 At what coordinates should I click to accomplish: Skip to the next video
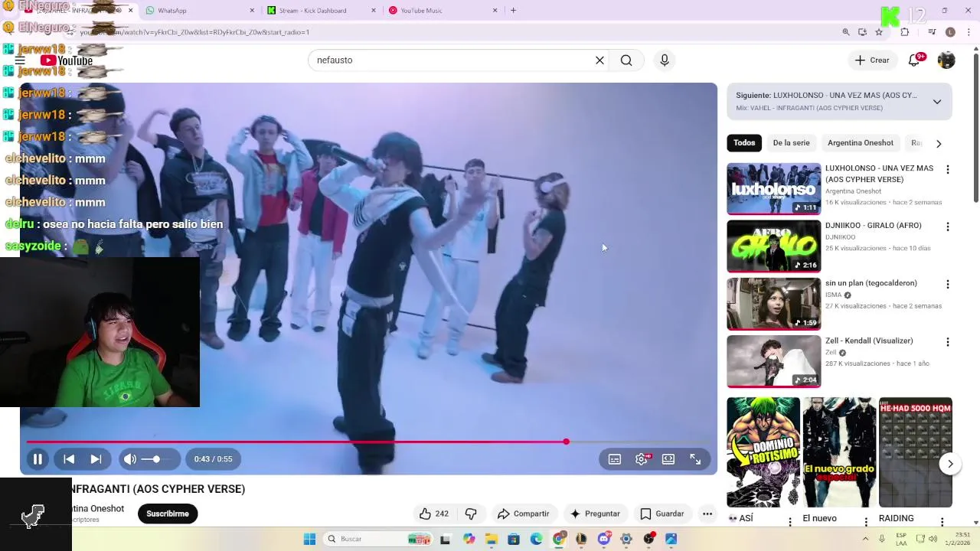(x=96, y=459)
